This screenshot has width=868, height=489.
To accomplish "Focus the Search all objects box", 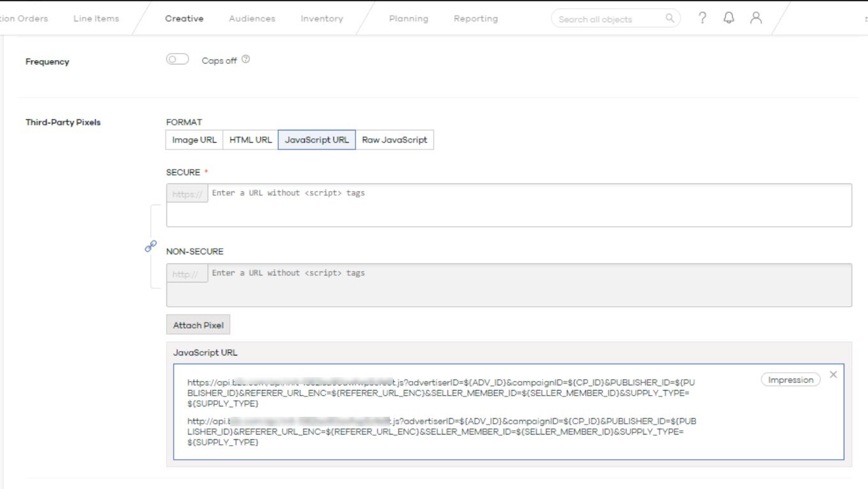I will click(x=607, y=19).
